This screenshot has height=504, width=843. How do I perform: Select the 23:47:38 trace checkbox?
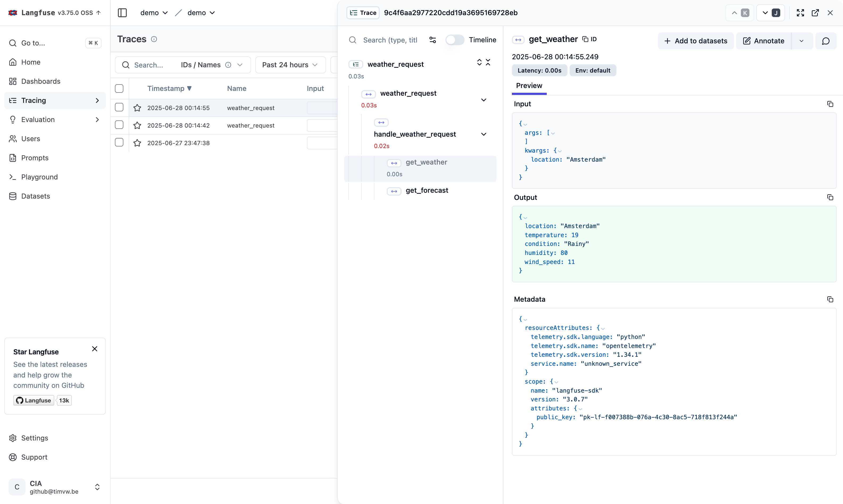(x=119, y=142)
